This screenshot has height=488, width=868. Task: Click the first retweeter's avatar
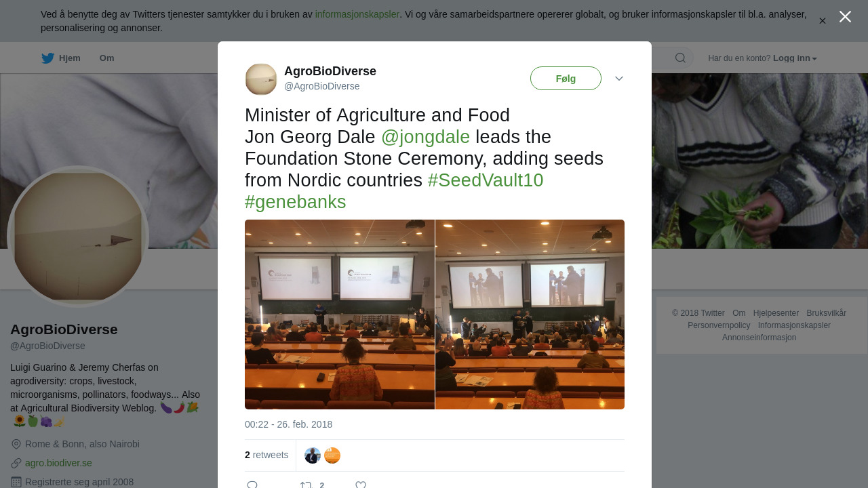tap(313, 455)
